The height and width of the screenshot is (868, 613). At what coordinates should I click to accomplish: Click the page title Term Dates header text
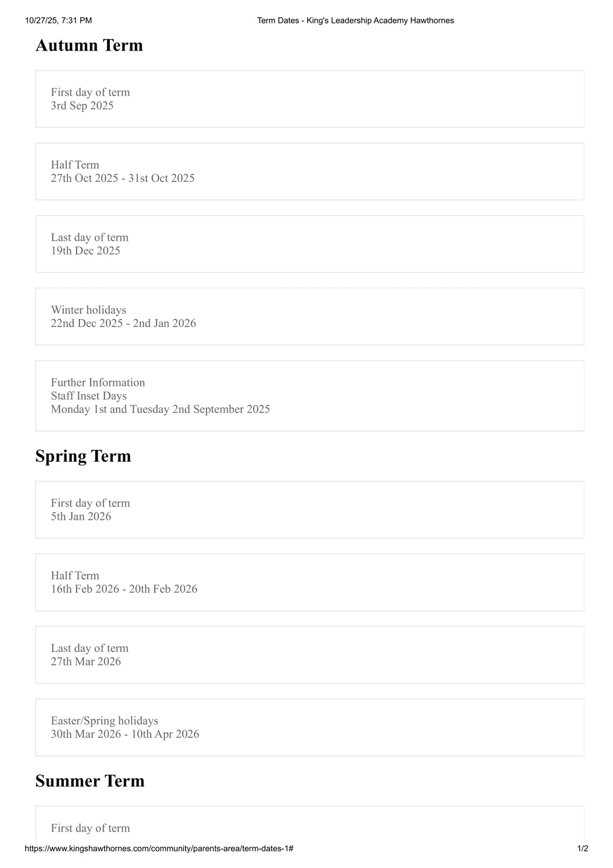(x=356, y=20)
